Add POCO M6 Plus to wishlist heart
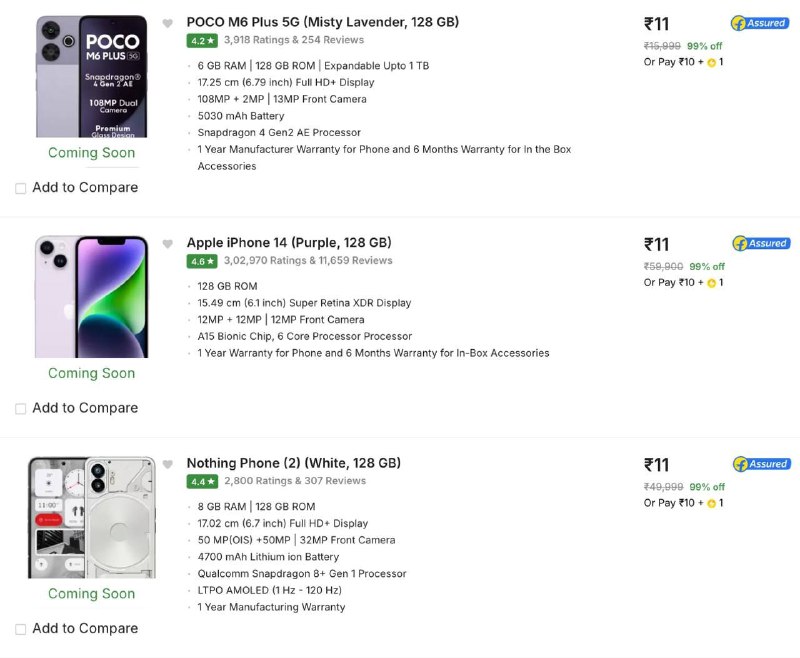Viewport: 800px width, 658px height. [168, 22]
